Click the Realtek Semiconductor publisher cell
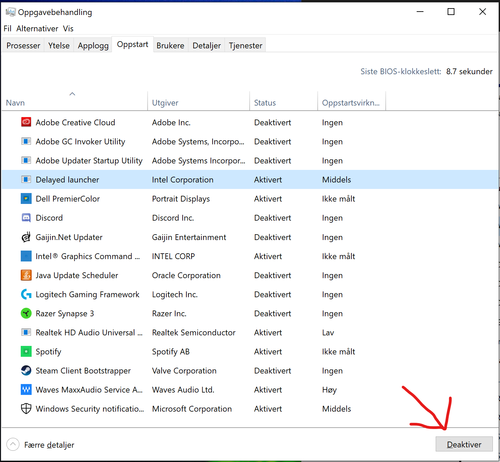Image resolution: width=500 pixels, height=462 pixels. (193, 332)
